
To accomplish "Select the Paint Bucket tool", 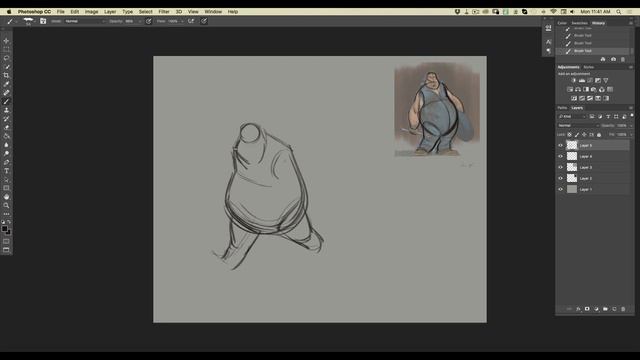I will (x=6, y=136).
